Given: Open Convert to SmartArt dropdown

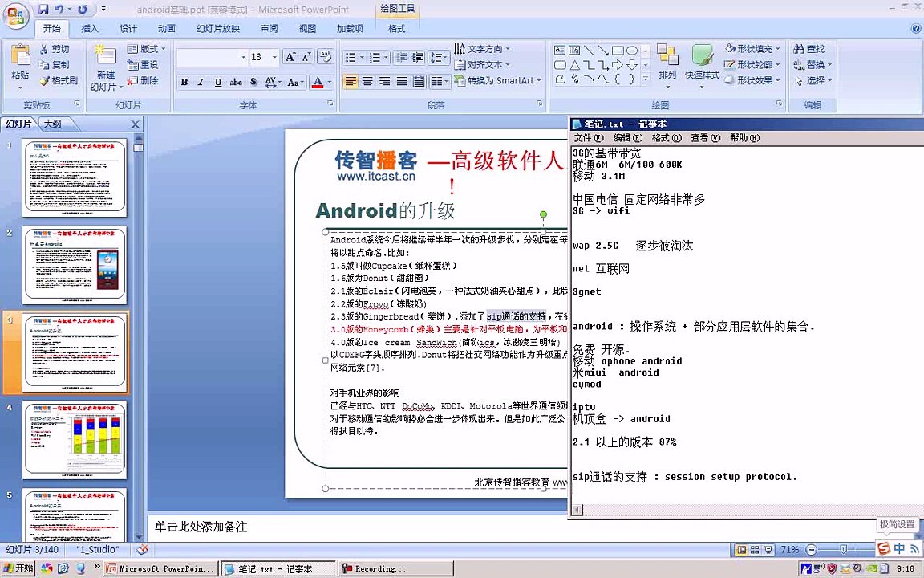Looking at the screenshot, I should point(497,81).
